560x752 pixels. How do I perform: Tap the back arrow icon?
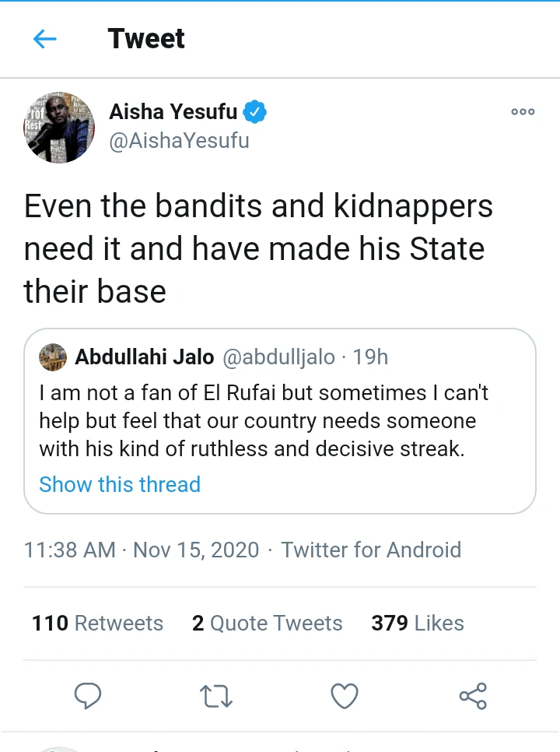(45, 39)
